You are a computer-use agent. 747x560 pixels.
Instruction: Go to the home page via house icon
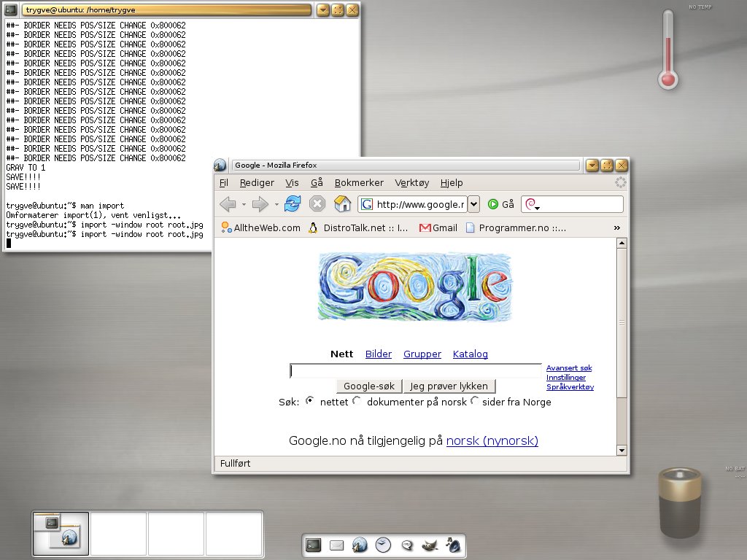[342, 204]
